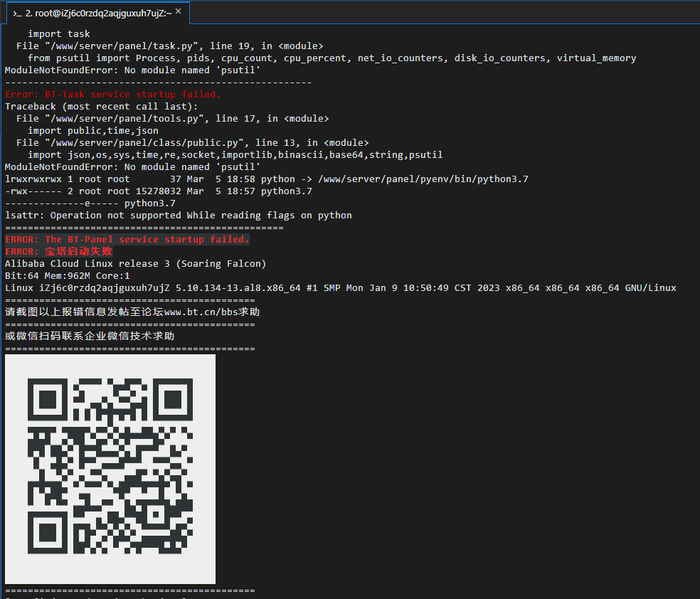Click the WeChat support QR code image
Screen dimensions: 700x599
tap(110, 469)
